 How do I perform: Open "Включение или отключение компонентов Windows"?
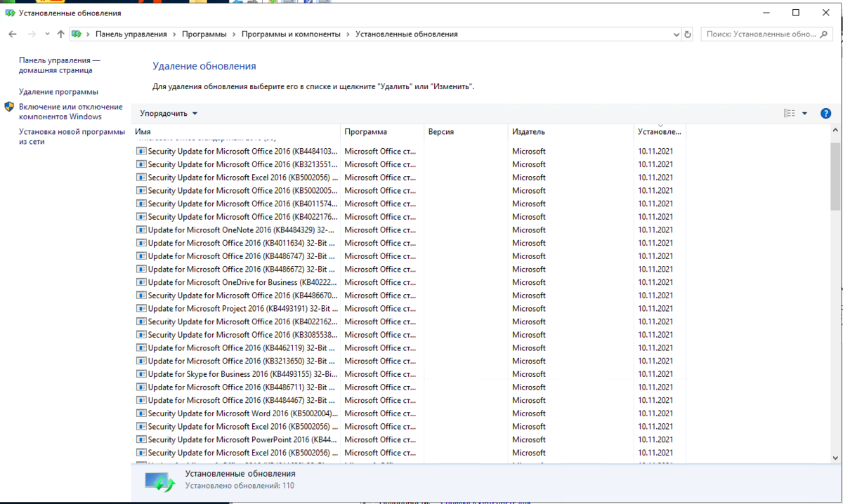pyautogui.click(x=70, y=112)
